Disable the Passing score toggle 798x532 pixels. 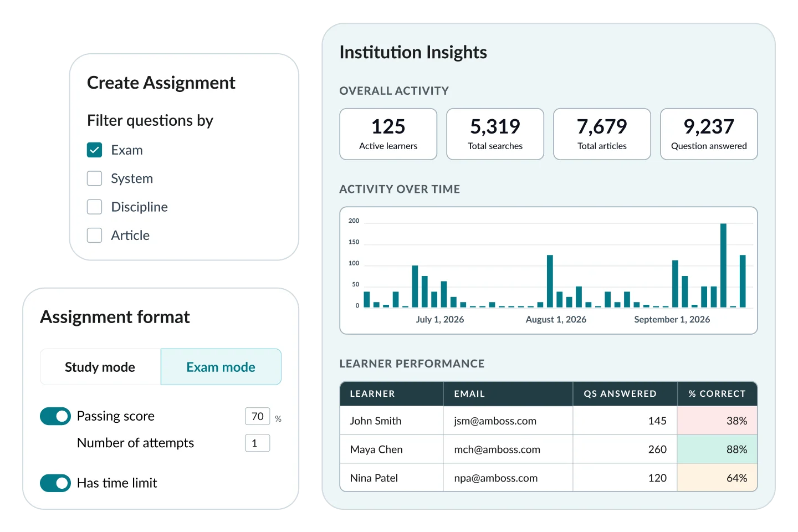55,416
